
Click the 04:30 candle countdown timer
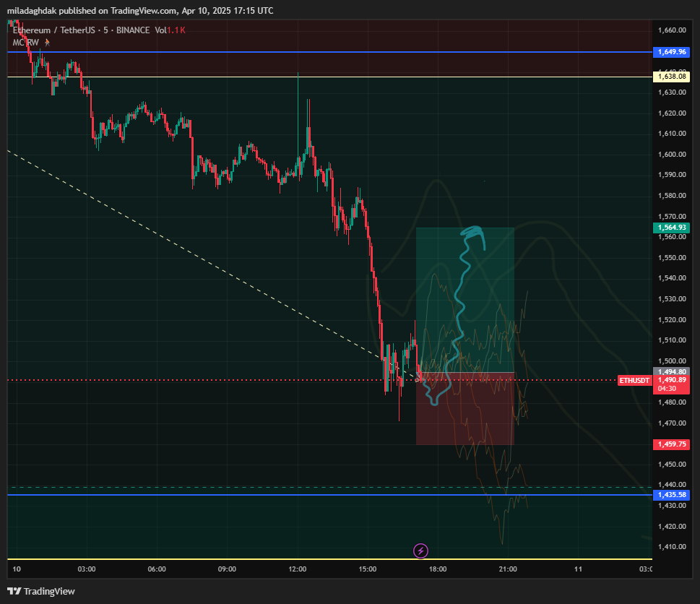667,389
